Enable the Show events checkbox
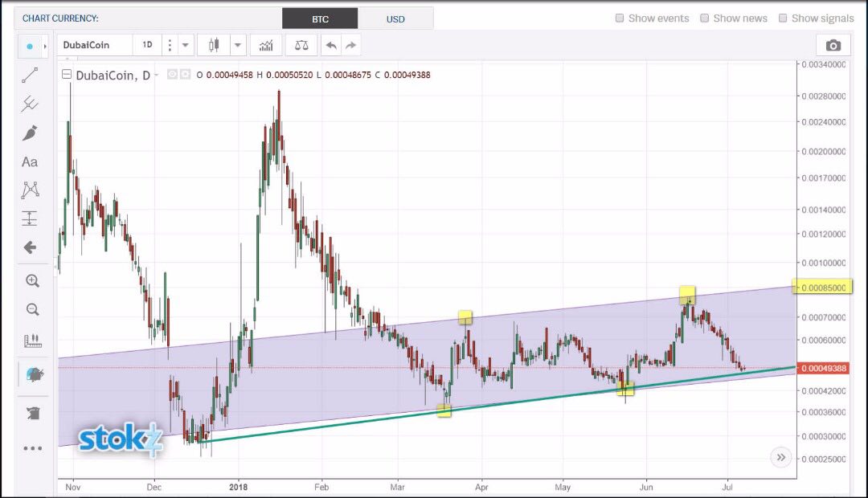This screenshot has height=498, width=868. pos(620,18)
